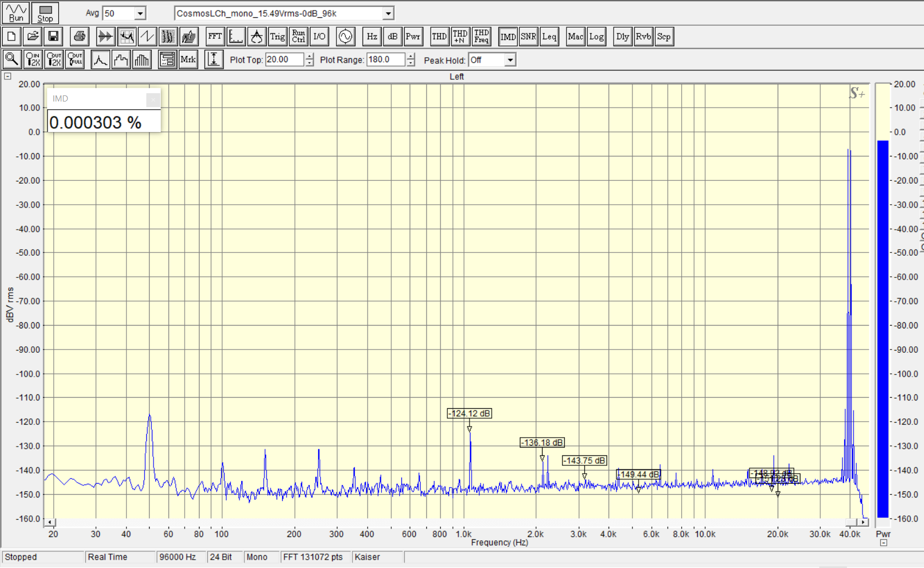Image resolution: width=924 pixels, height=568 pixels.
Task: Click the Stop button
Action: 45,13
